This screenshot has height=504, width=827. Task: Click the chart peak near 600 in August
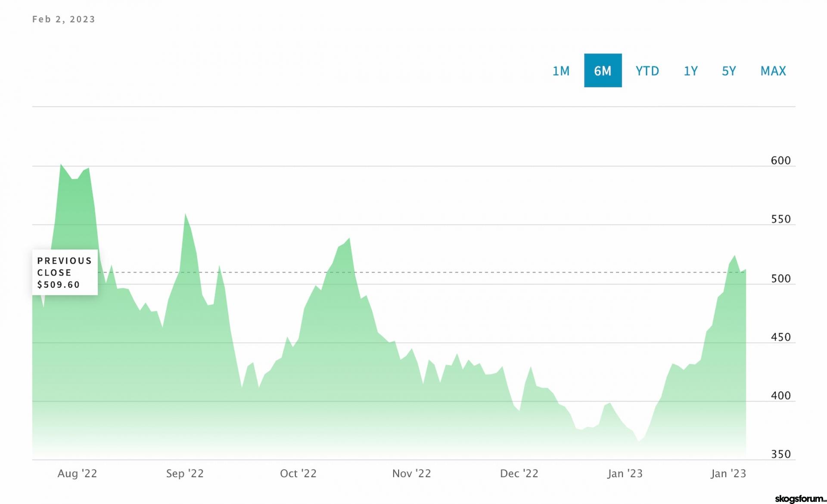tap(61, 165)
